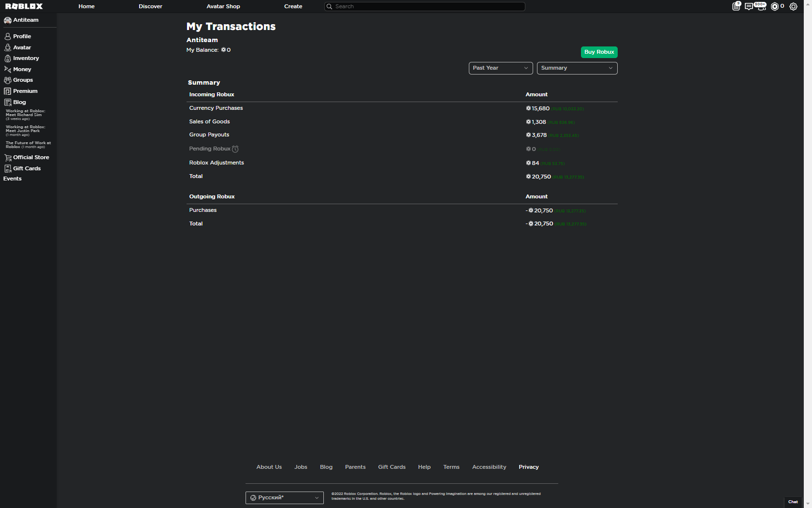Focus the Search input field
812x508 pixels.
click(x=425, y=6)
